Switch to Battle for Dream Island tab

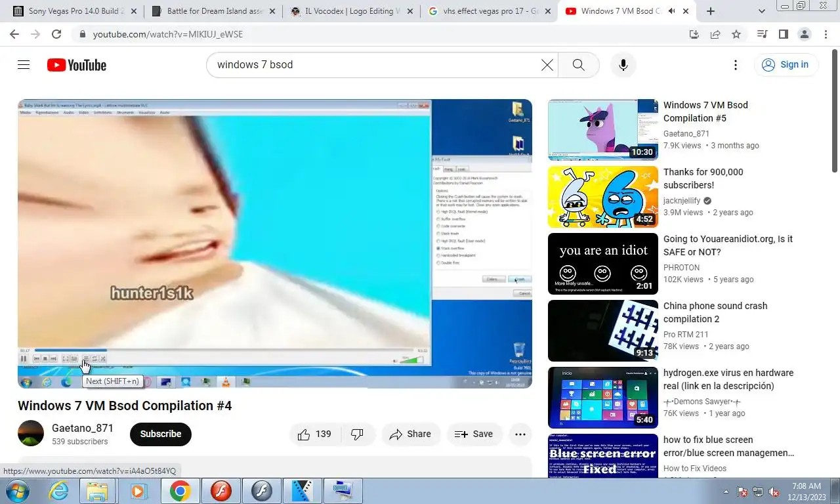(x=213, y=11)
